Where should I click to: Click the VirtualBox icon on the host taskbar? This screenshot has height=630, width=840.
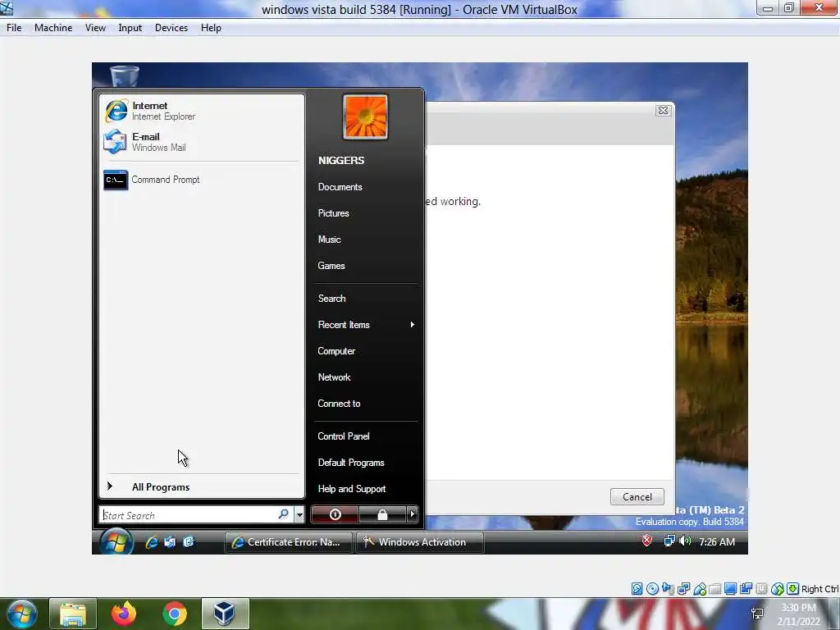pos(225,614)
